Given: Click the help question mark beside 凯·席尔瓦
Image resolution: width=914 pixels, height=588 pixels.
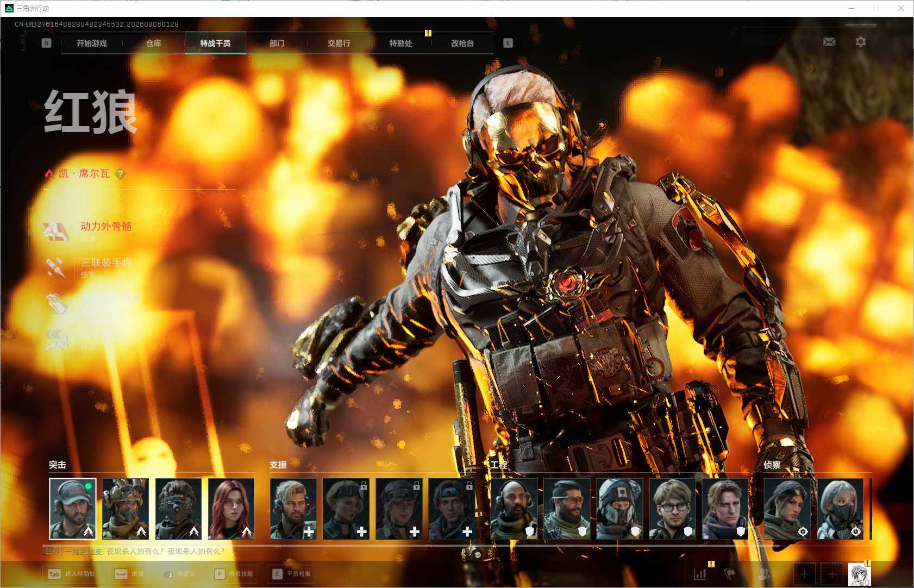Looking at the screenshot, I should tap(120, 174).
